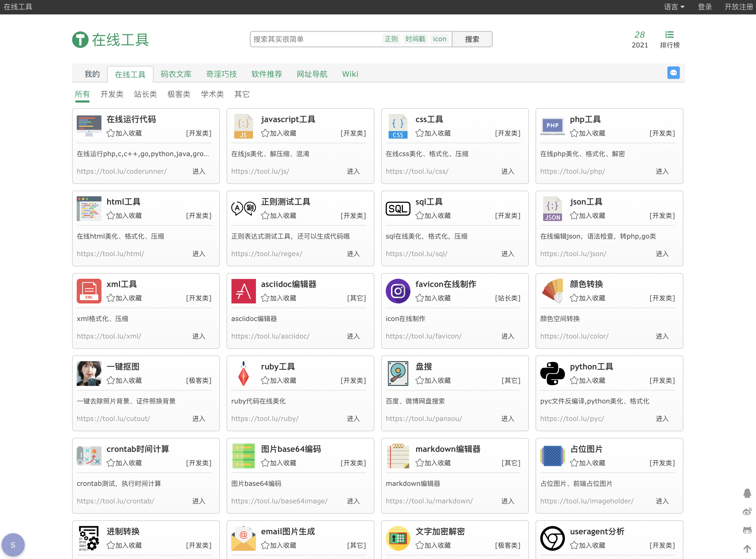
Task: Expand the language dropdown
Action: [x=674, y=7]
